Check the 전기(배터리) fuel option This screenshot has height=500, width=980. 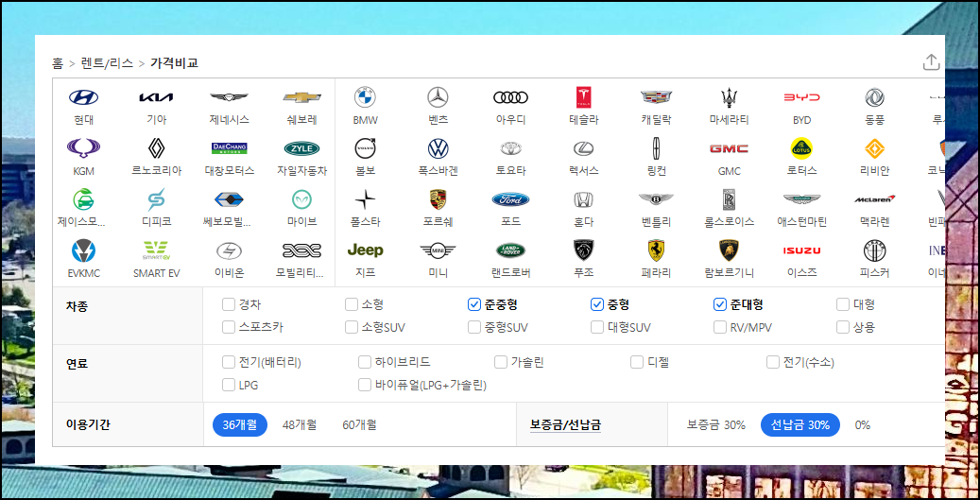tap(228, 362)
